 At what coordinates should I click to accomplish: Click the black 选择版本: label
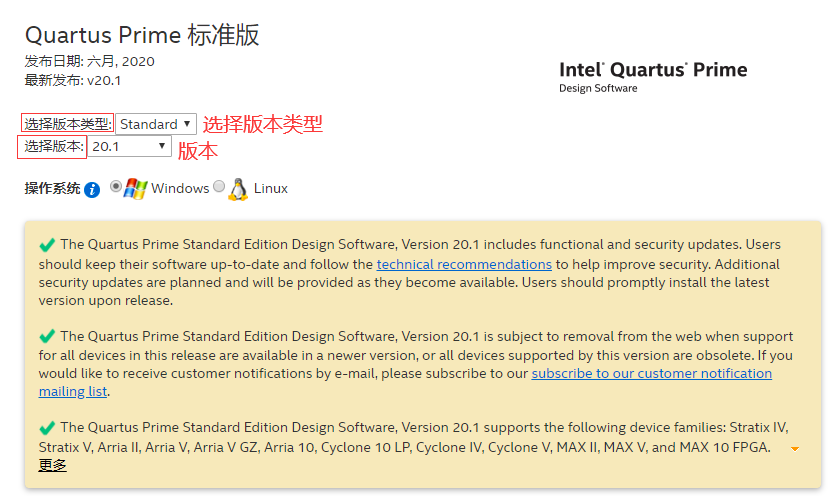[54, 147]
